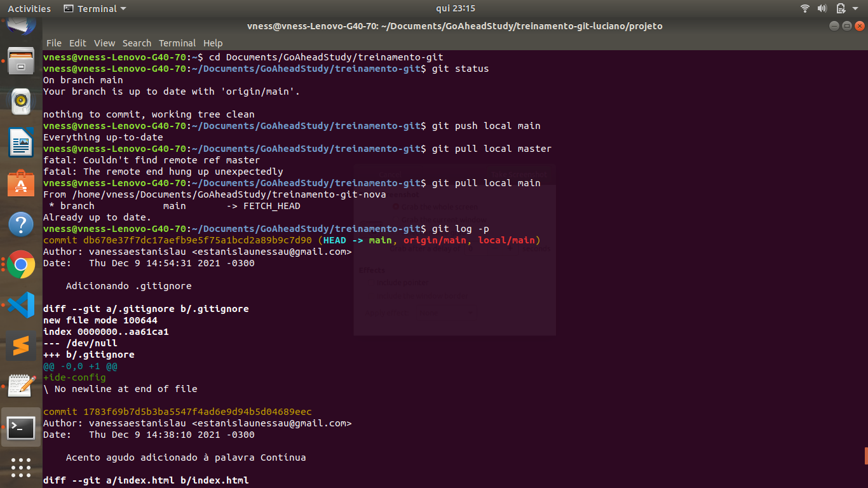Click the 'origin/main' ref label
Screen dimensions: 868x488
pos(435,240)
